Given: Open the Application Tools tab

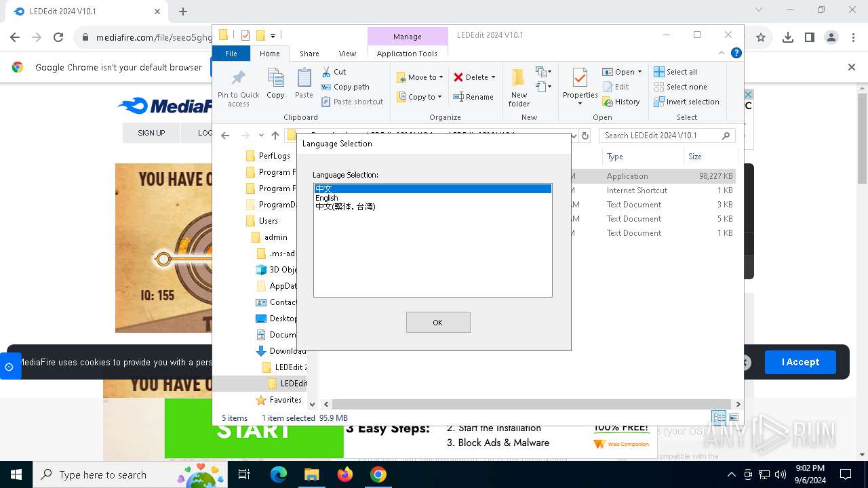Looking at the screenshot, I should [x=407, y=54].
